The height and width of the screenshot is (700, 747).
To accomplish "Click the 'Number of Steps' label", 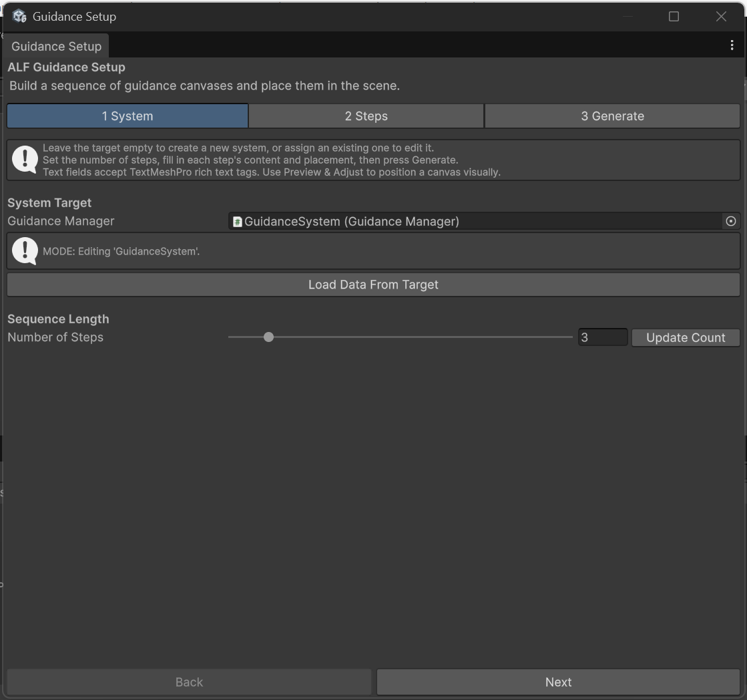I will (x=55, y=337).
